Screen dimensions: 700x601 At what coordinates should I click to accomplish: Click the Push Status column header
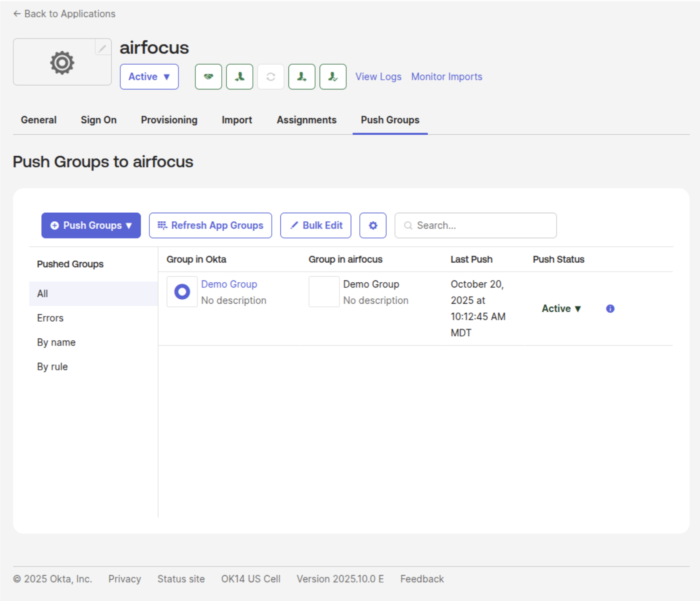click(558, 259)
